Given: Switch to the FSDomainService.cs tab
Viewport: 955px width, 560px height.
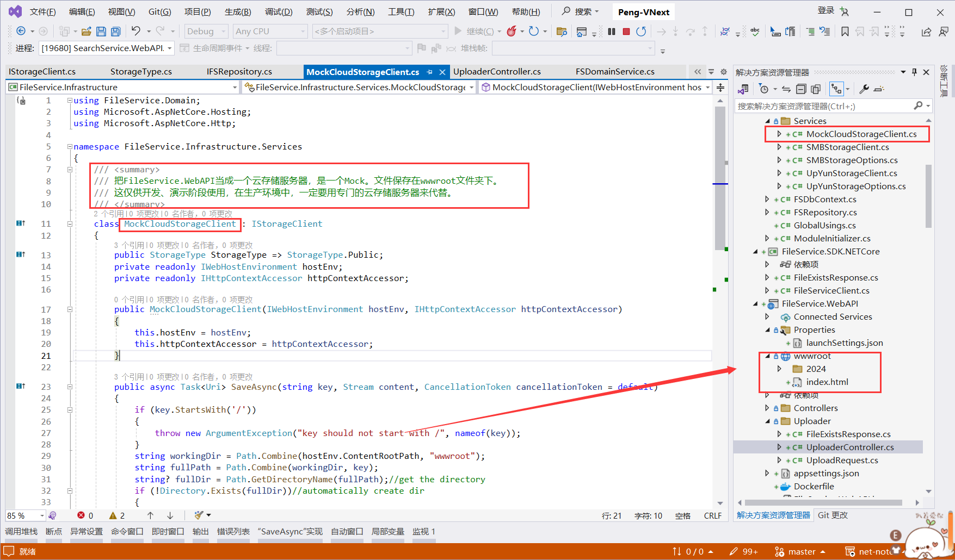Looking at the screenshot, I should 615,72.
